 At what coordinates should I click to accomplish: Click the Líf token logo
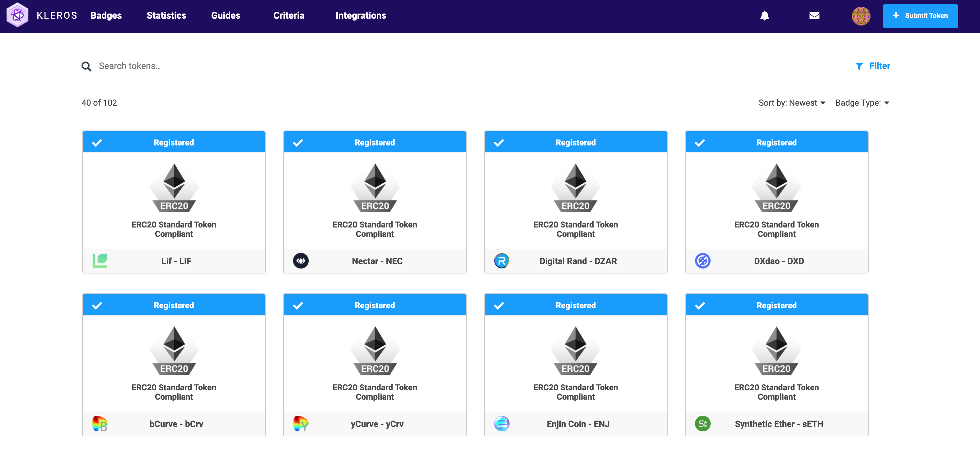coord(100,261)
